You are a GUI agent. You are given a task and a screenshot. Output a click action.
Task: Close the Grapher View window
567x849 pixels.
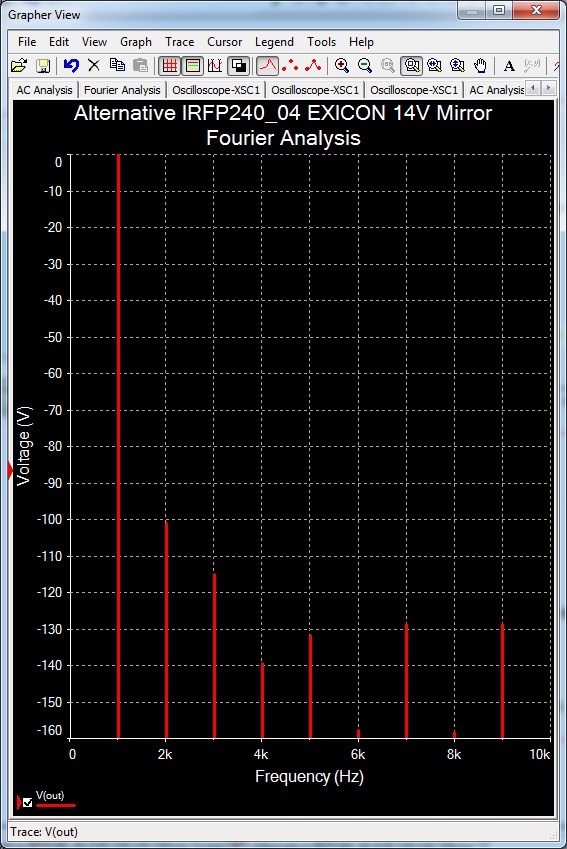[536, 10]
